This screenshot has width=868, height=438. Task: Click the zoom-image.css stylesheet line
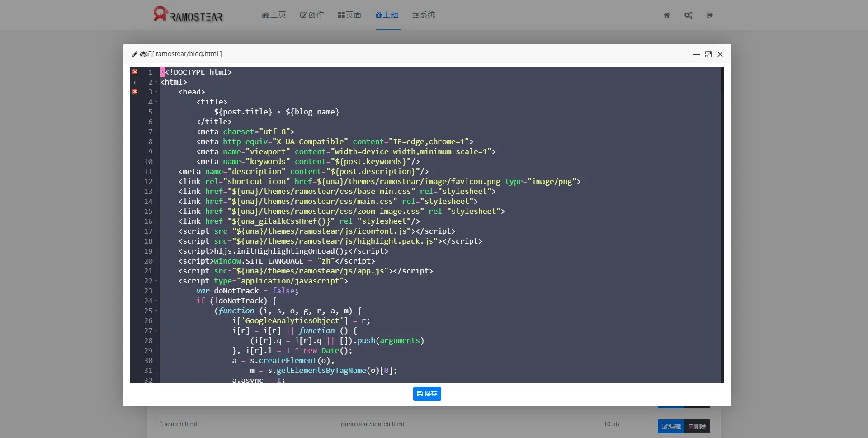[341, 211]
